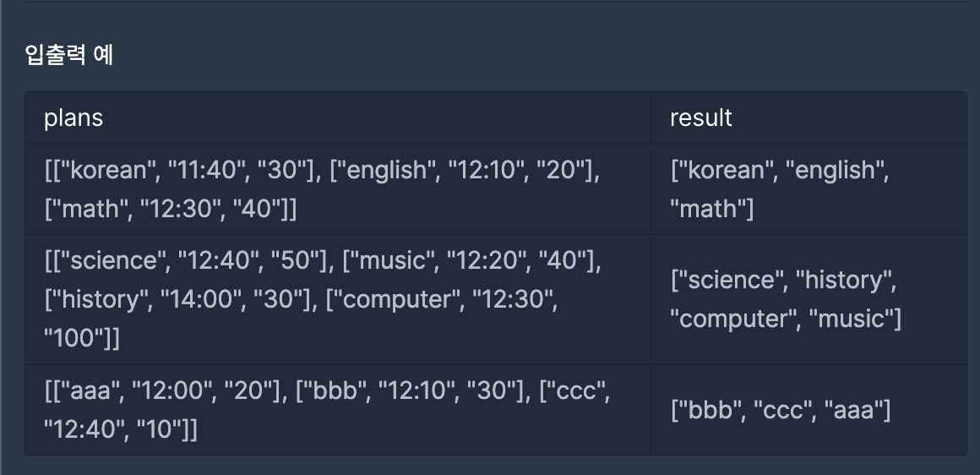This screenshot has width=980, height=475.
Task: Click the aaa plans input cell
Action: [x=338, y=410]
